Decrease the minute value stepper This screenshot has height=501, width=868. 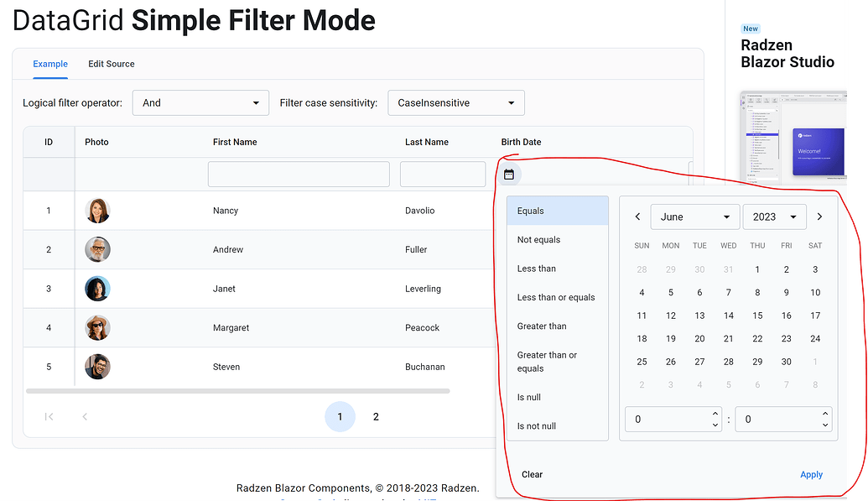tap(825, 425)
